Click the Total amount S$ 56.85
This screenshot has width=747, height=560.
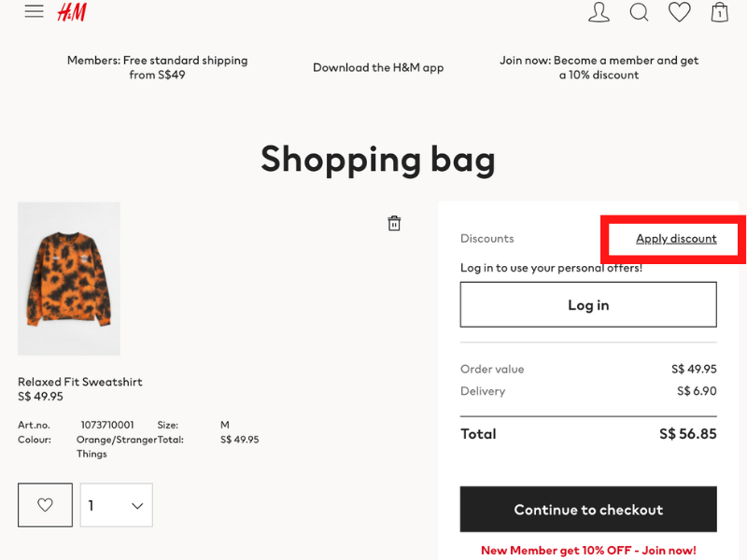(x=687, y=434)
